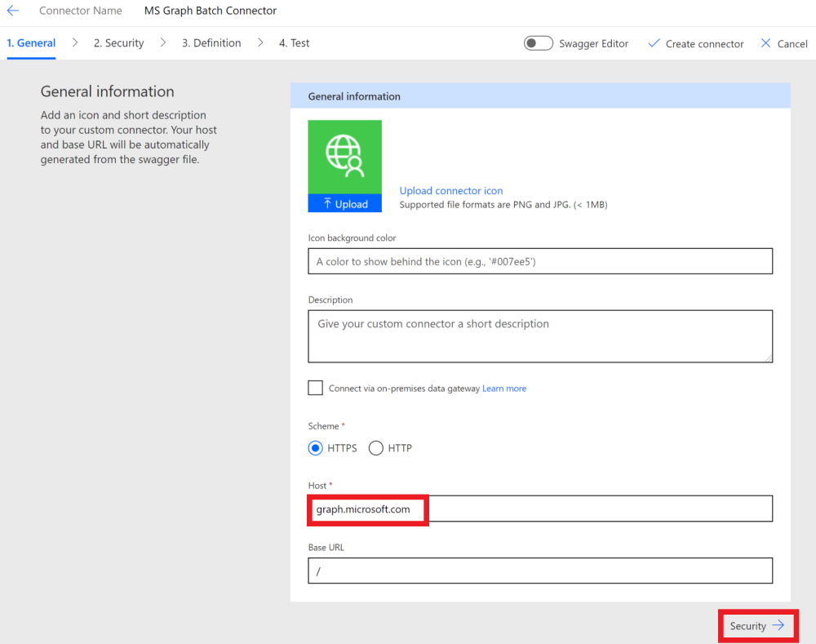816x644 pixels.
Task: Click the Icon background color field
Action: (540, 261)
